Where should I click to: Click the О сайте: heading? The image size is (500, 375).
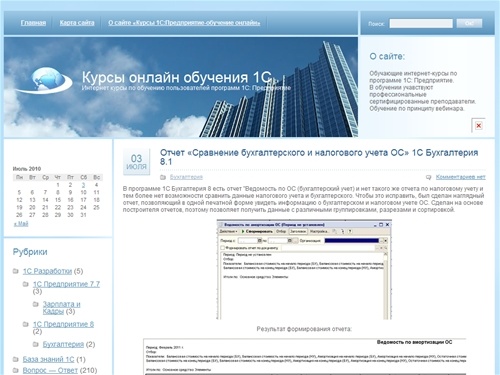(387, 56)
